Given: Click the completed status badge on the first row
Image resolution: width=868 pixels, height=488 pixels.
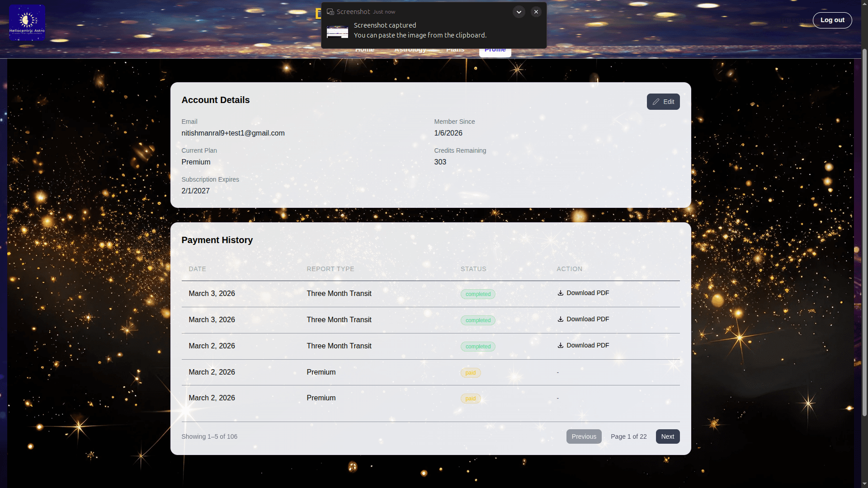Looking at the screenshot, I should [x=477, y=294].
